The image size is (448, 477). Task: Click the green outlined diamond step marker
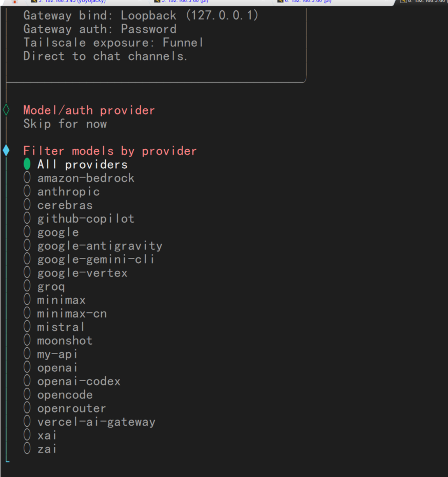6,110
